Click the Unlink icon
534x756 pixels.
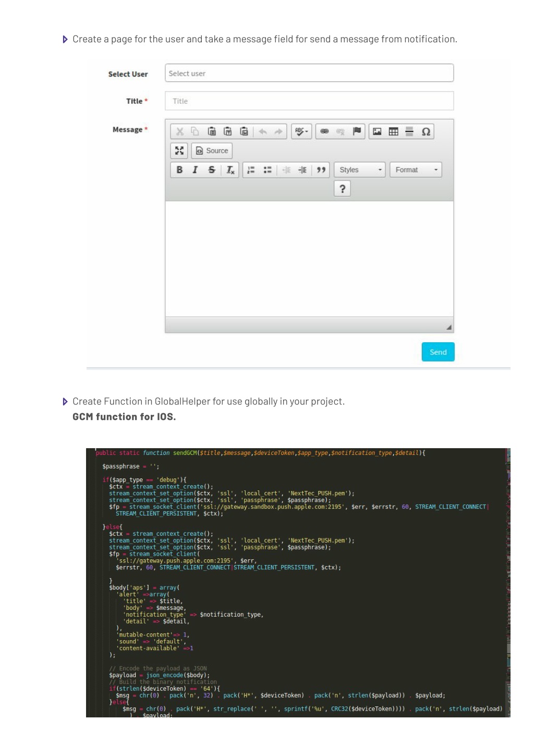(341, 131)
